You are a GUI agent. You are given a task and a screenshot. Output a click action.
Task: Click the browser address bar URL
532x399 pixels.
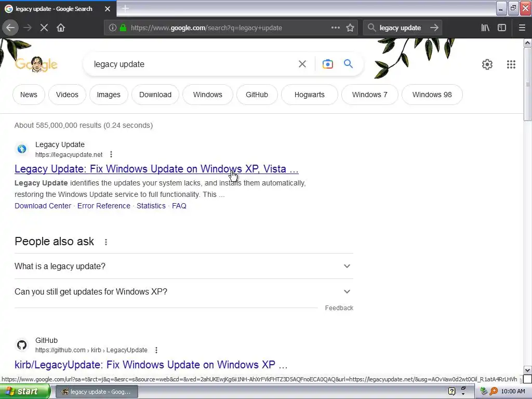pyautogui.click(x=206, y=28)
